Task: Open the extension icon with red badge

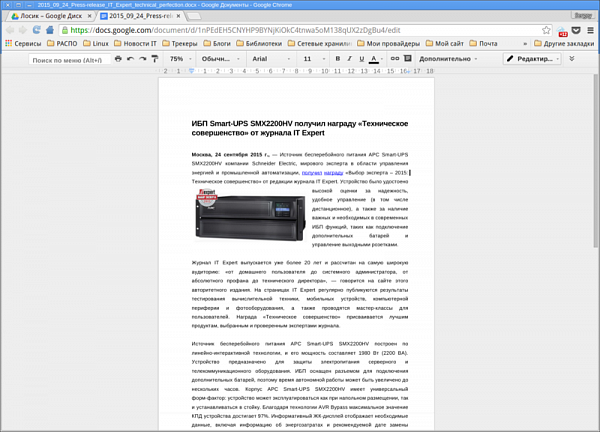Action: (562, 31)
